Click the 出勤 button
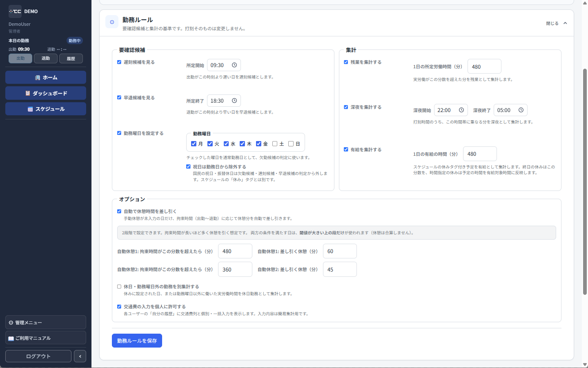The width and height of the screenshot is (588, 368). point(20,58)
